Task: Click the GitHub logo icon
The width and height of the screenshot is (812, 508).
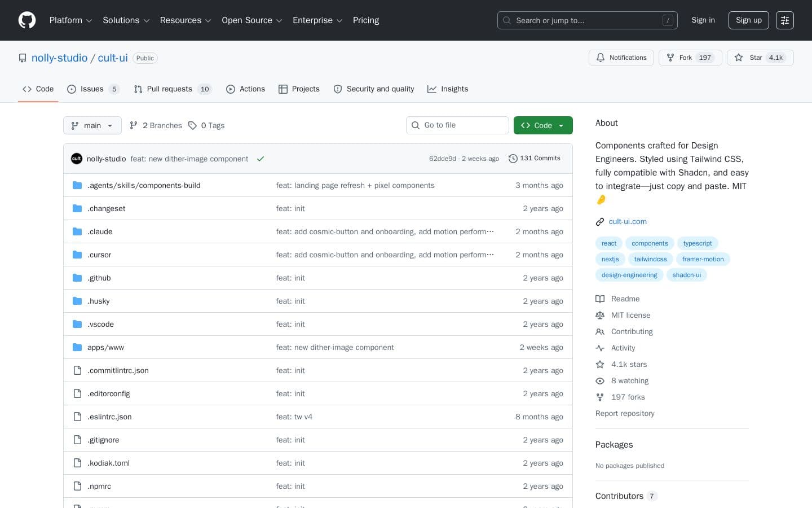Action: click(27, 20)
